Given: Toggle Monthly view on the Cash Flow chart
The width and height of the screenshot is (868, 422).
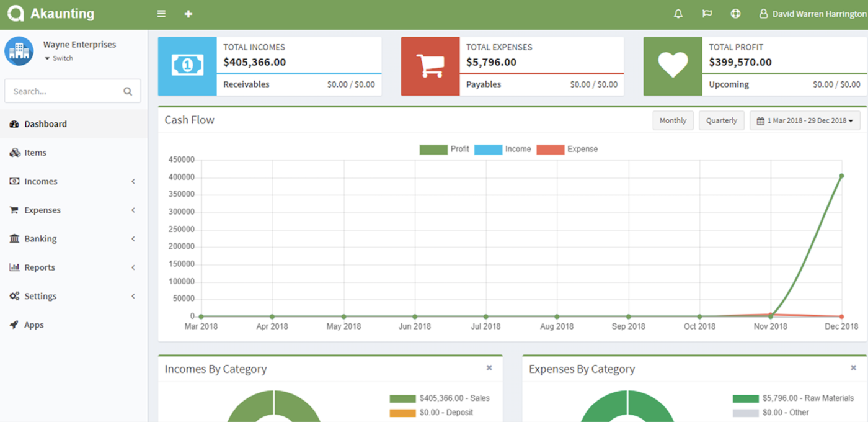Looking at the screenshot, I should 673,120.
